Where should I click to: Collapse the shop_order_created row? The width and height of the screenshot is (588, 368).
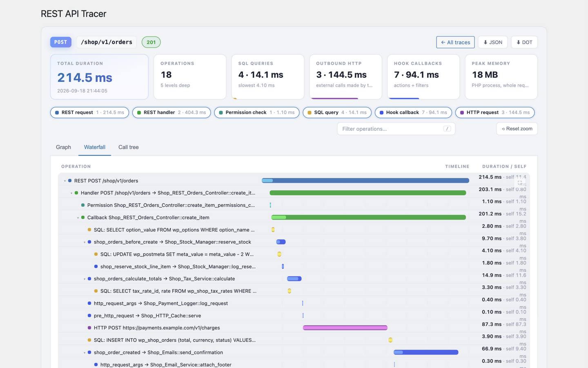point(85,352)
